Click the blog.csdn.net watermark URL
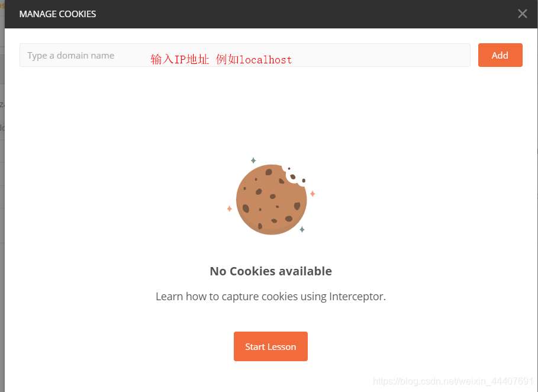 [x=453, y=381]
